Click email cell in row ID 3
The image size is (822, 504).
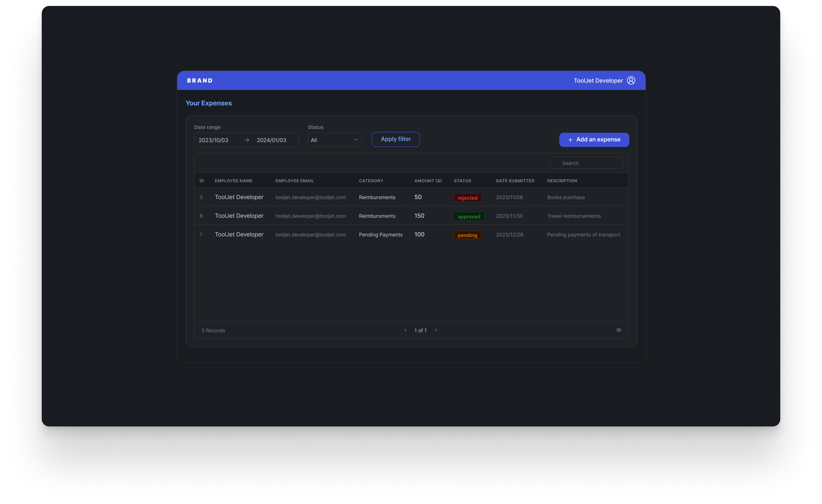pos(310,197)
